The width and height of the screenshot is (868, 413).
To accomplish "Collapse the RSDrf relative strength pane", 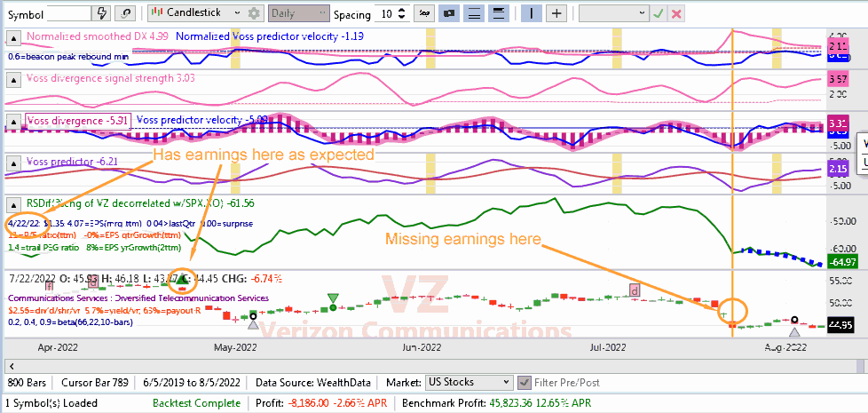I will pyautogui.click(x=13, y=204).
